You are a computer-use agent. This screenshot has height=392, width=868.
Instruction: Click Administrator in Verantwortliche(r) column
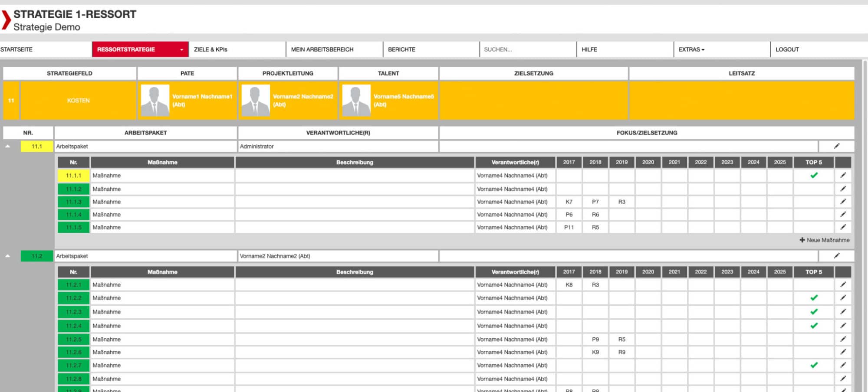[256, 146]
